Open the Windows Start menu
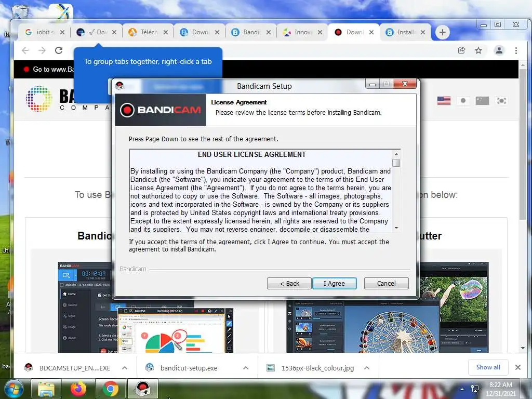This screenshot has height=399, width=532. (x=14, y=389)
